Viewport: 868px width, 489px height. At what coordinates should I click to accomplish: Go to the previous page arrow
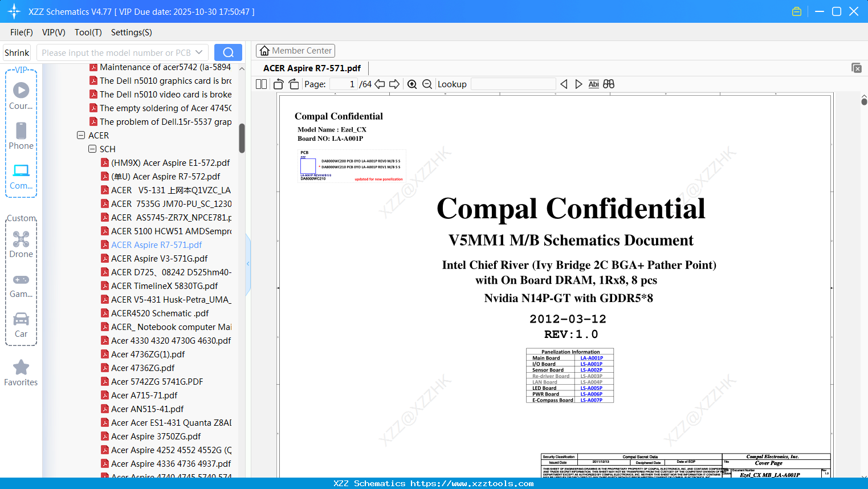380,84
